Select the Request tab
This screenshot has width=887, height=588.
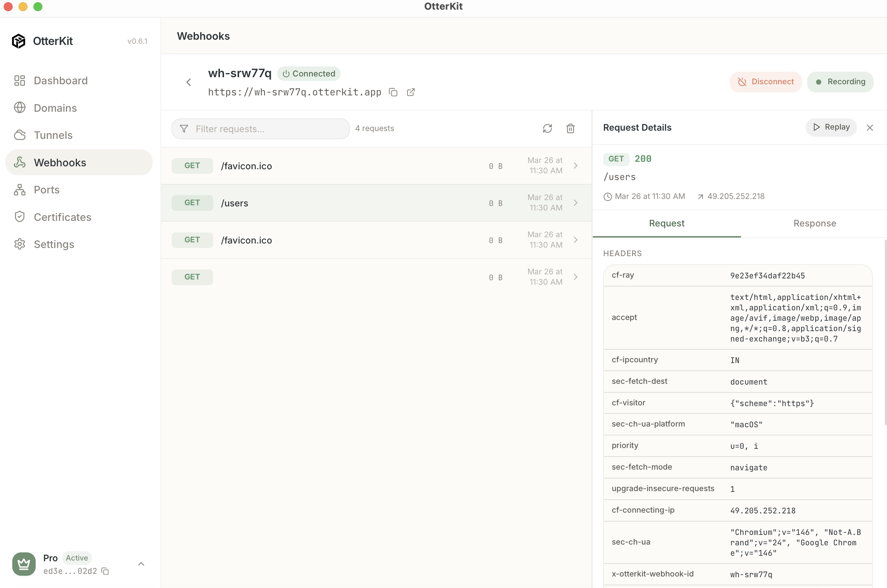666,223
